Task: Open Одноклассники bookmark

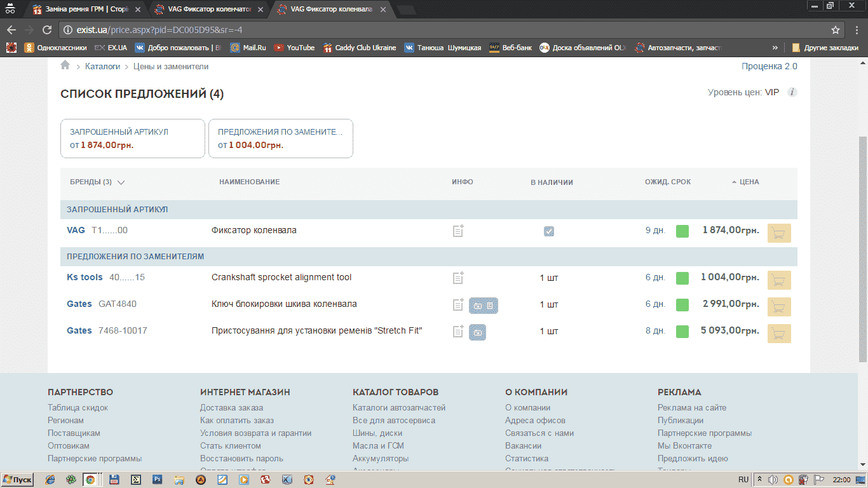Action: [55, 48]
